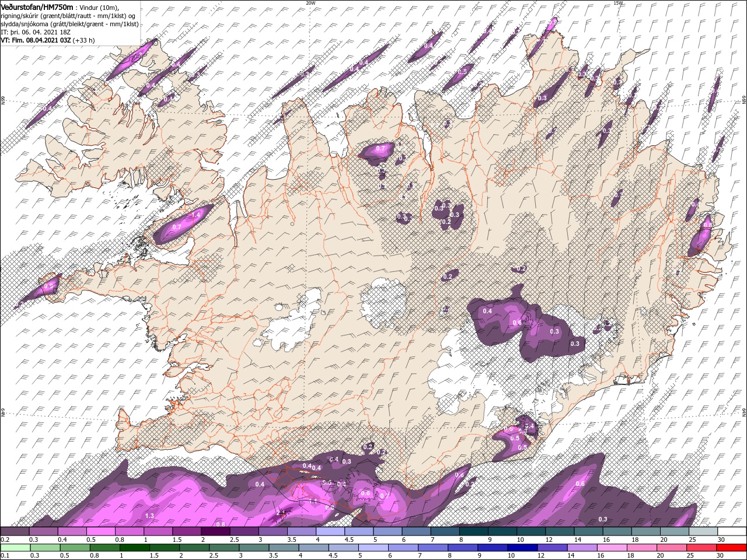Viewport: 747px width, 560px height.
Task: Pick the pink 16 rain legend swatch
Action: tap(612, 548)
